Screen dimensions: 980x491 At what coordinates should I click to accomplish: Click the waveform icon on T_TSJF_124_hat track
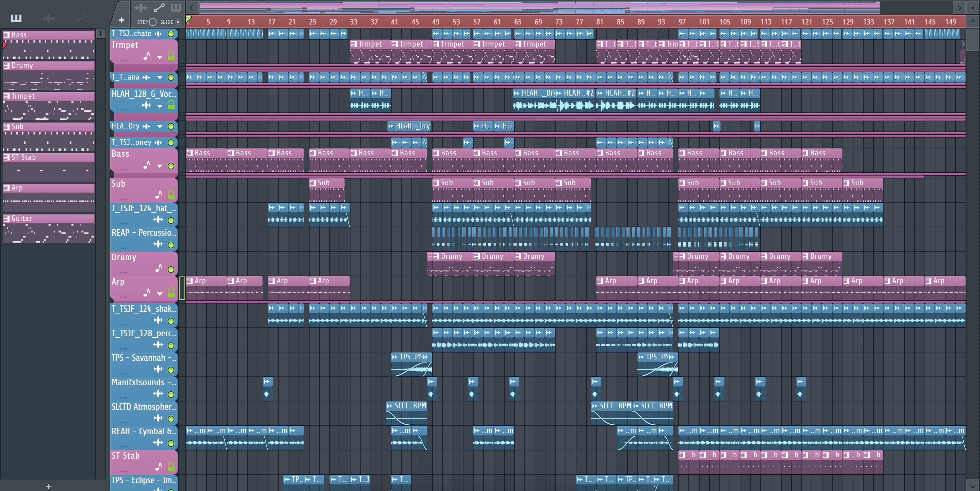[x=158, y=220]
